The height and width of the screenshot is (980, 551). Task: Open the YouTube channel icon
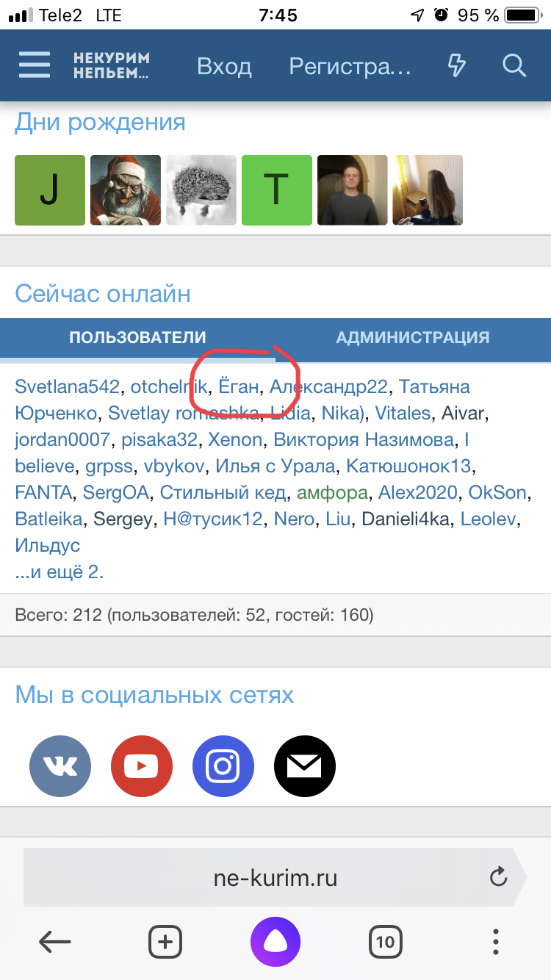click(142, 767)
